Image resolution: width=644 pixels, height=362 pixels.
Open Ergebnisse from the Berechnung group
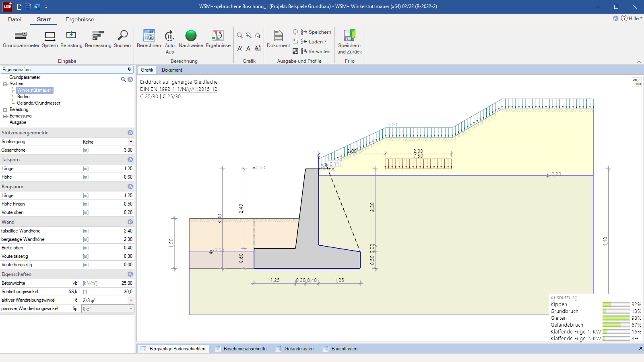click(x=218, y=39)
